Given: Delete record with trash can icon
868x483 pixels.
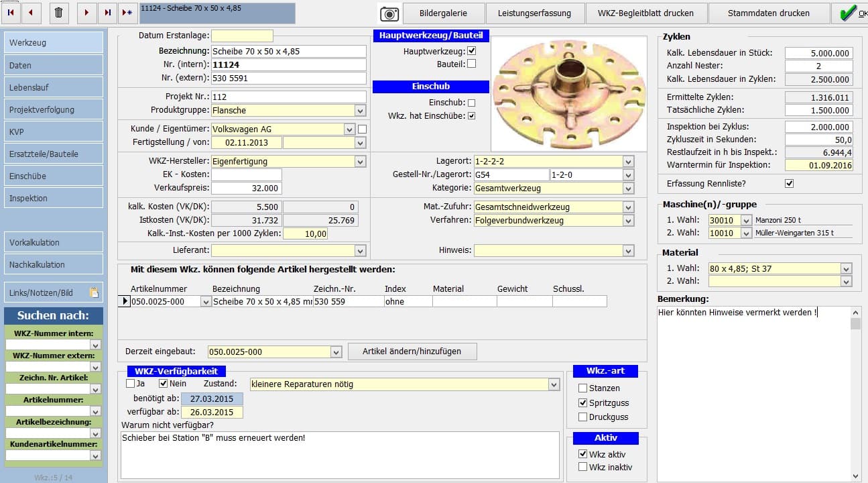Looking at the screenshot, I should 59,12.
